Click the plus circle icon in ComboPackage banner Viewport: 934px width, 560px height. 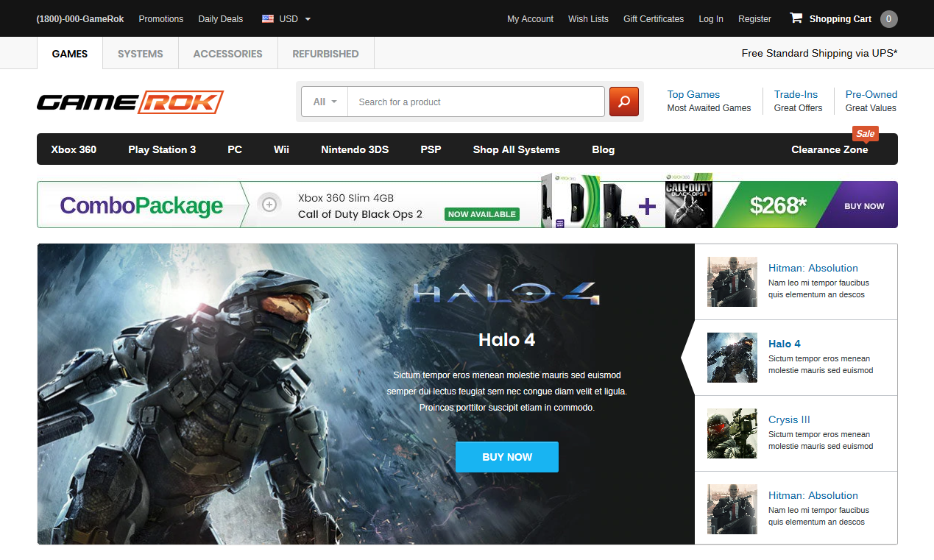coord(269,205)
